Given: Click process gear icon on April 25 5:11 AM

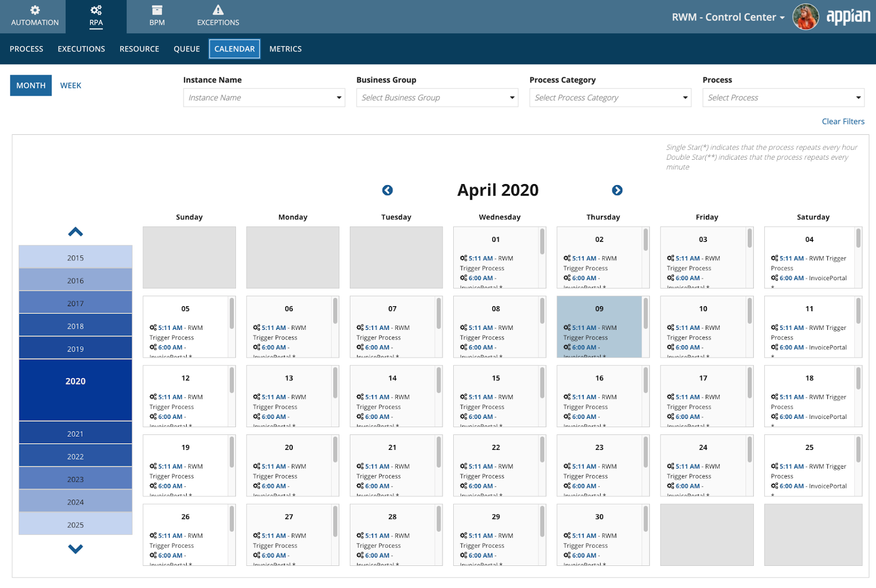Looking at the screenshot, I should pyautogui.click(x=774, y=466).
